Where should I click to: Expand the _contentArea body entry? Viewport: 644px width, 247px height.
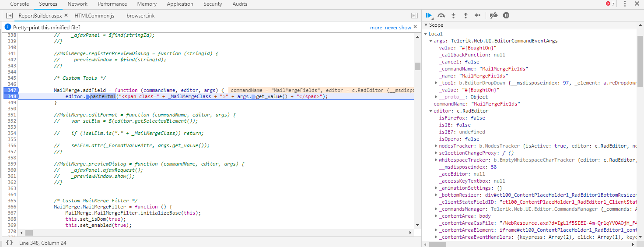[x=436, y=216]
